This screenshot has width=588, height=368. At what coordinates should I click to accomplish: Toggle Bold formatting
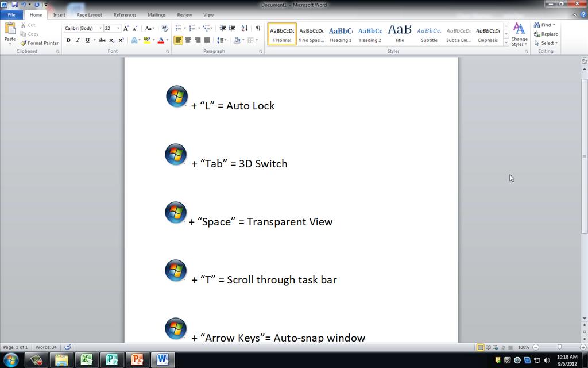[x=68, y=40]
